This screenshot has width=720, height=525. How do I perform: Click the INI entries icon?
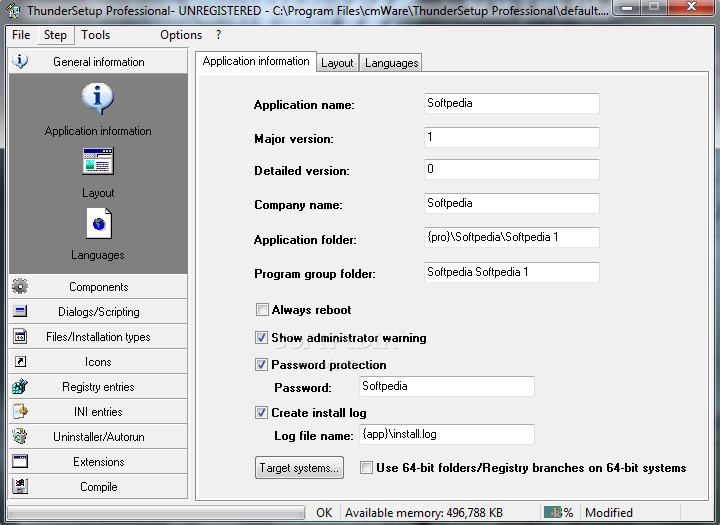pos(20,412)
